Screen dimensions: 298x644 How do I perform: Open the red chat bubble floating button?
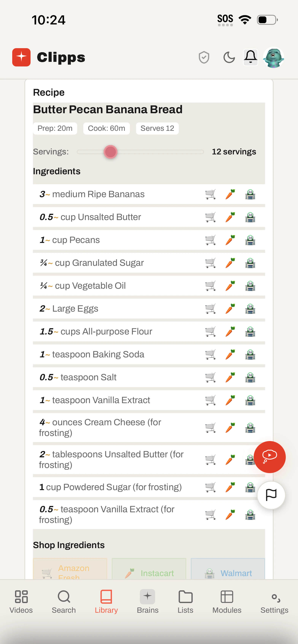[270, 457]
